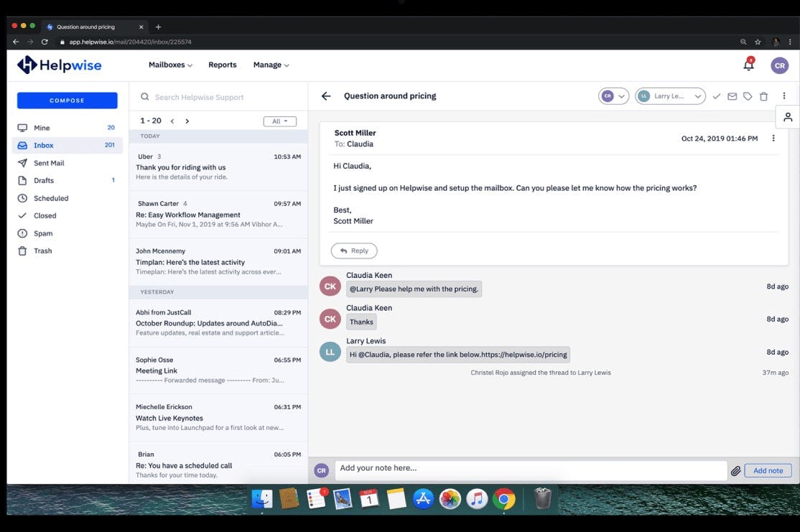Click the Add note button

pyautogui.click(x=768, y=471)
